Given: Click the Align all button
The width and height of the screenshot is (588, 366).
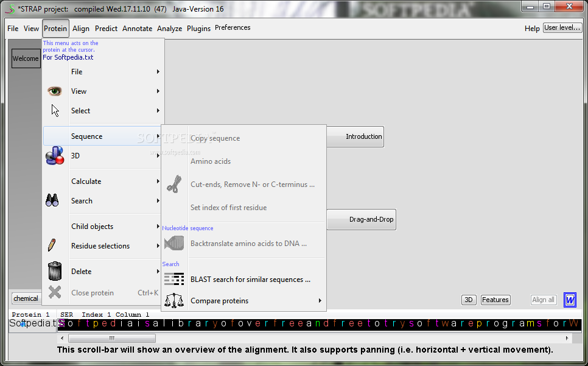Looking at the screenshot, I should 544,300.
